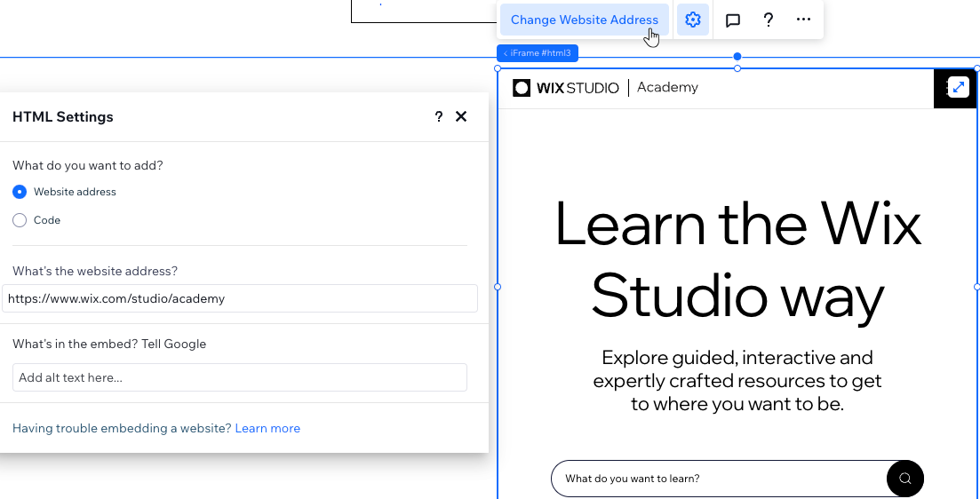Click the 'What do you want to add?' label
Image resolution: width=980 pixels, height=499 pixels.
pyautogui.click(x=87, y=166)
